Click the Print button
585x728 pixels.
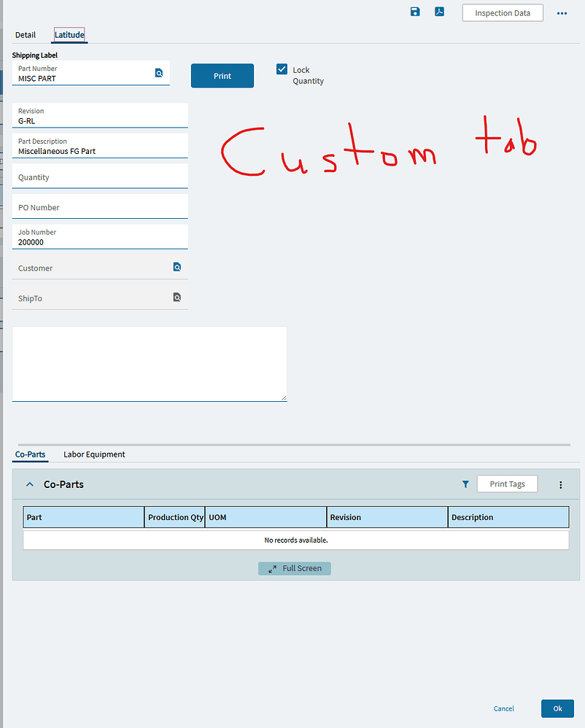pos(222,75)
